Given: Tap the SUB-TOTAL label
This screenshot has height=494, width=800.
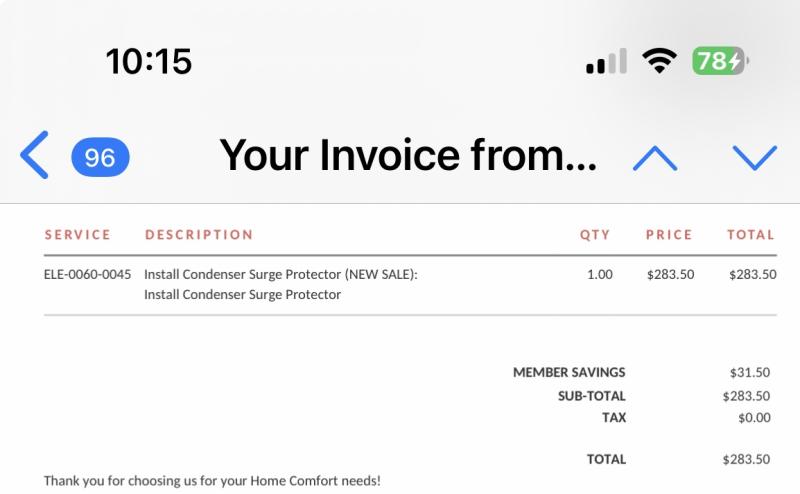Looking at the screenshot, I should pos(591,396).
